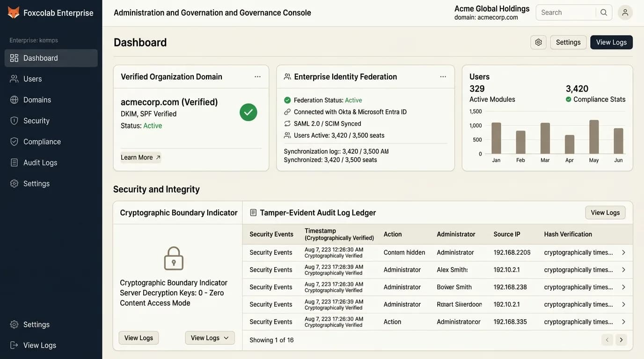Click the Foxcolab fox logo
This screenshot has height=359, width=644.
14,13
